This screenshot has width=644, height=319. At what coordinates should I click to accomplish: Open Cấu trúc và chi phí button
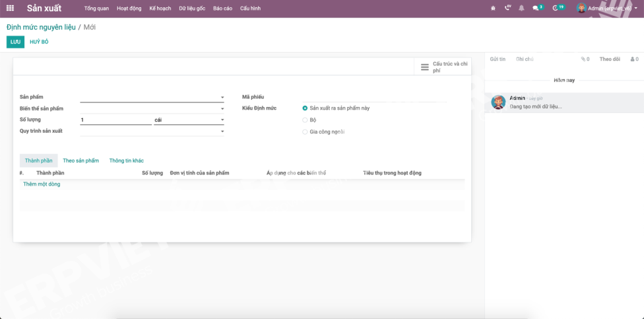[443, 67]
